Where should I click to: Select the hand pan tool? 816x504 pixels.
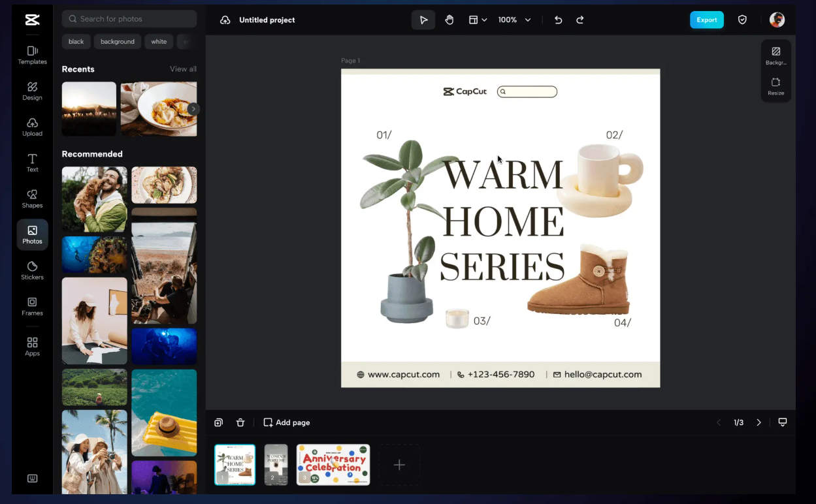tap(449, 20)
